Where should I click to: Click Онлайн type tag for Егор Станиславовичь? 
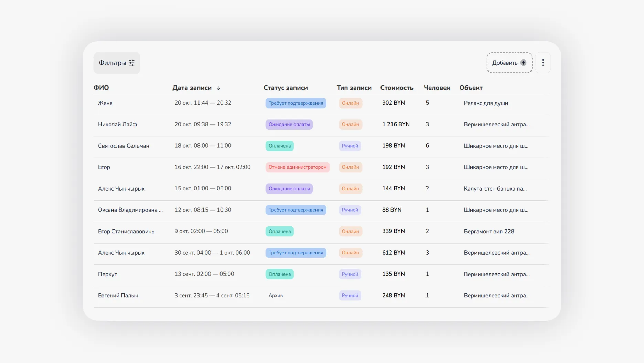tap(350, 231)
